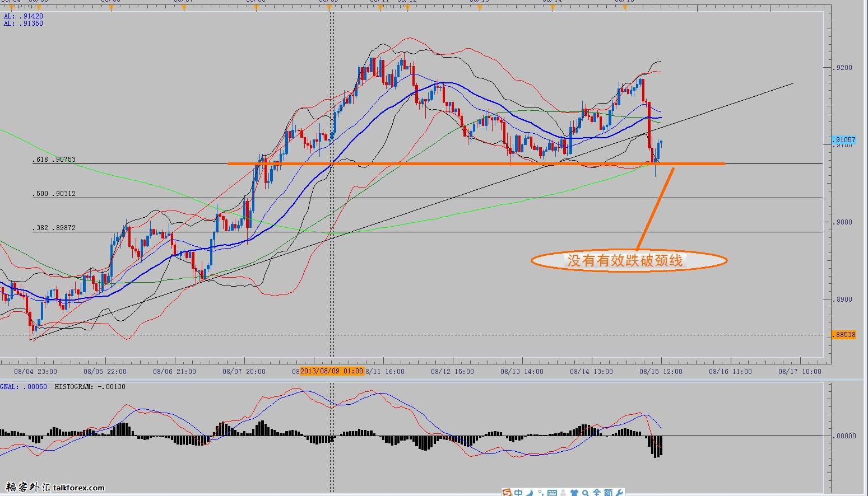
Task: Click the .9000 price scale label
Action: 843,222
